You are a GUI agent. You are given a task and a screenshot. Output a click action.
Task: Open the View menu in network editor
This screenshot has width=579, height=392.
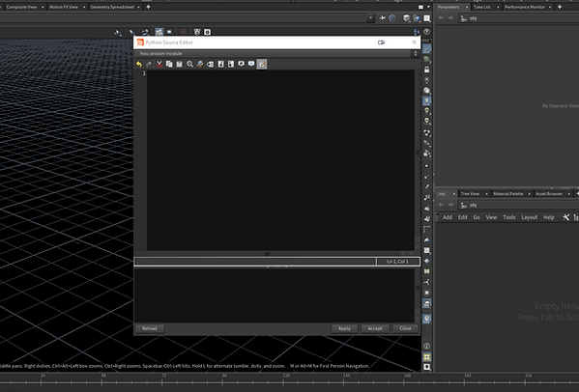pyautogui.click(x=491, y=217)
